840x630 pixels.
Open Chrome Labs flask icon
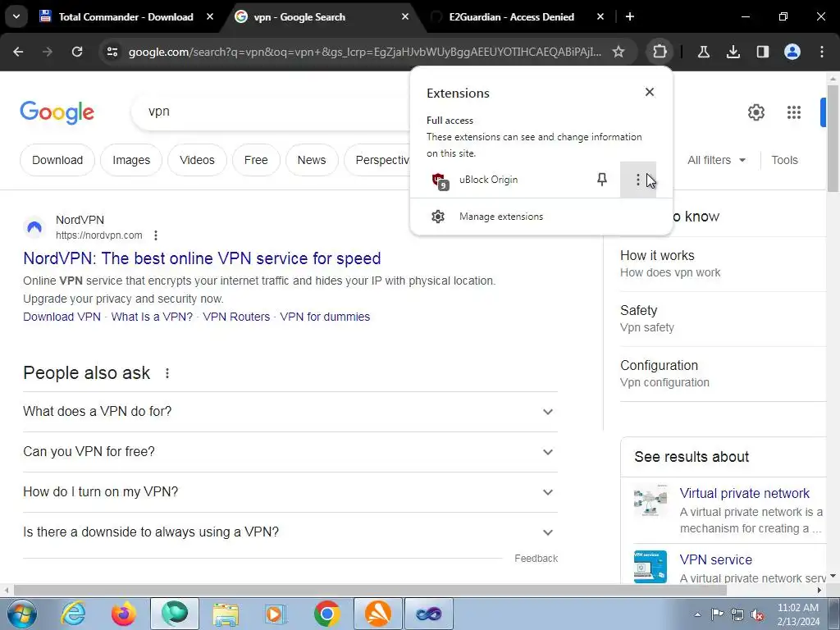(703, 52)
